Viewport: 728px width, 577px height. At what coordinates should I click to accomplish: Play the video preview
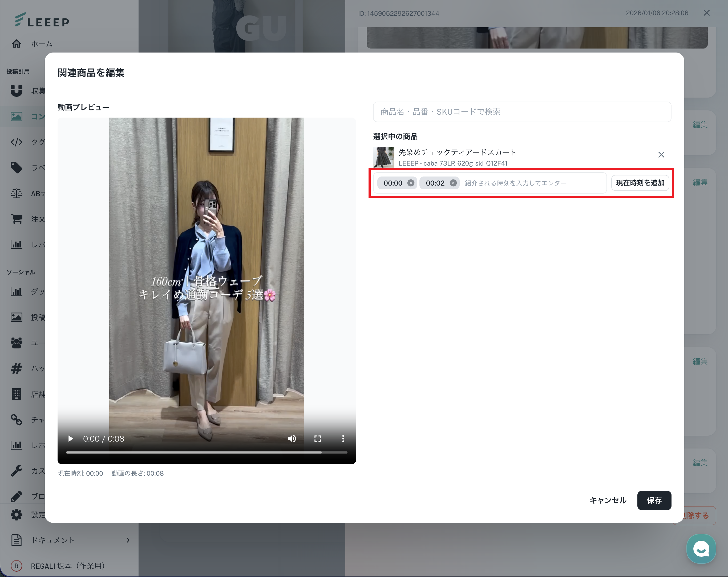pos(71,439)
